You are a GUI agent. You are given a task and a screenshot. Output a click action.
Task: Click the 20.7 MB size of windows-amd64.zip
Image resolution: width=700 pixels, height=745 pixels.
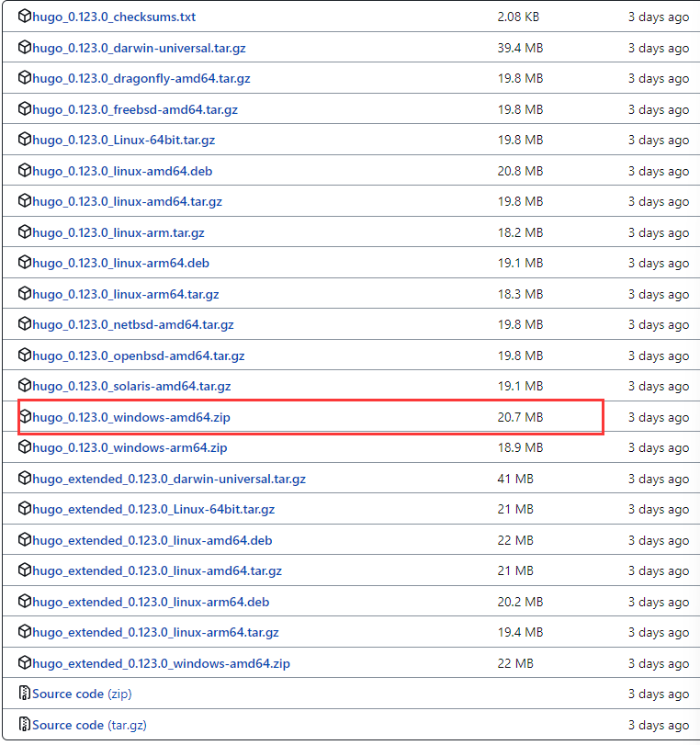(520, 417)
